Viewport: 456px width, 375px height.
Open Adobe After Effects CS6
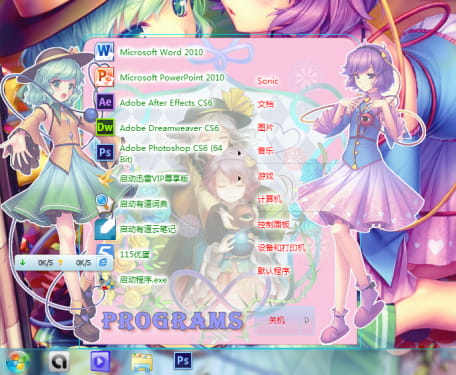pos(154,103)
